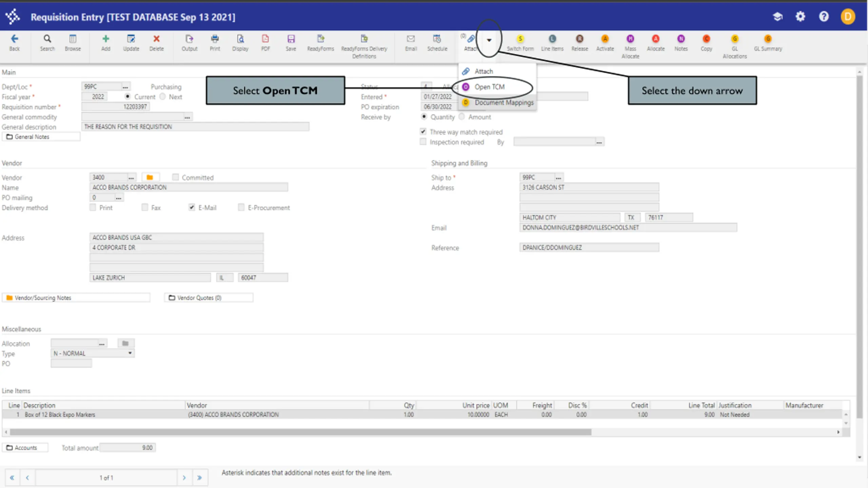Open the Line Items toolbar button
The width and height of the screenshot is (868, 488).
552,39
